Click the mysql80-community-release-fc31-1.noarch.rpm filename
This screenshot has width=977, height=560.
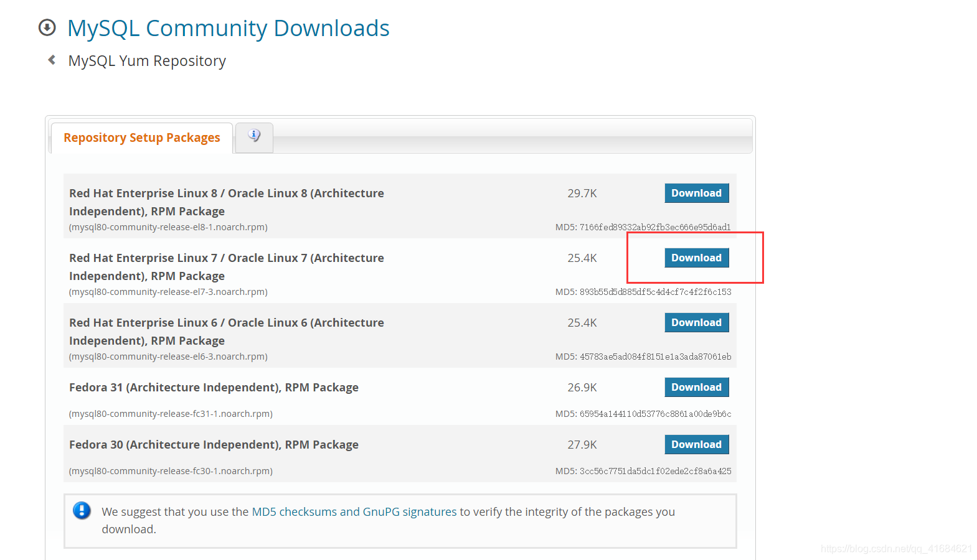[171, 414]
